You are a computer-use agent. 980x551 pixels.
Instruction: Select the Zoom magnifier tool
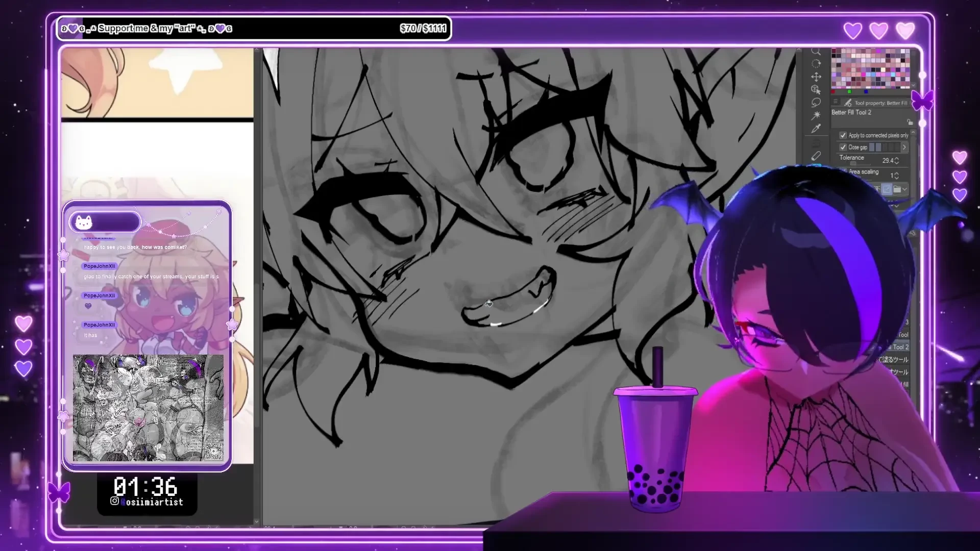click(816, 51)
